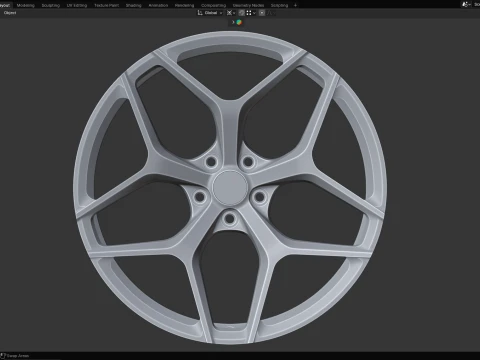This screenshot has height=360, width=480.
Task: Open the Object menu in the viewport header
Action: pyautogui.click(x=10, y=13)
